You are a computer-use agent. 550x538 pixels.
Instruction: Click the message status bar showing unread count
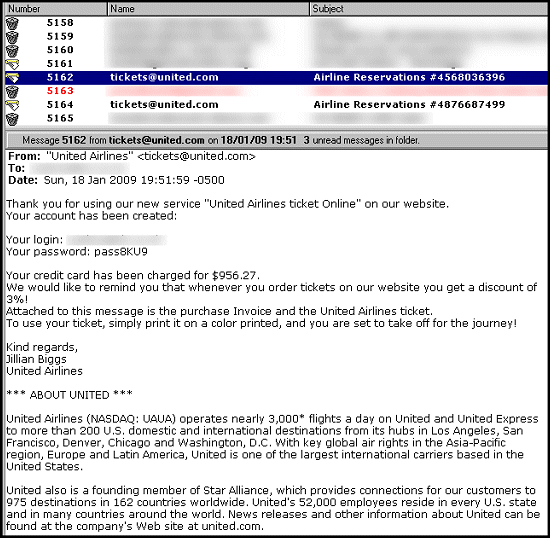tap(277, 141)
